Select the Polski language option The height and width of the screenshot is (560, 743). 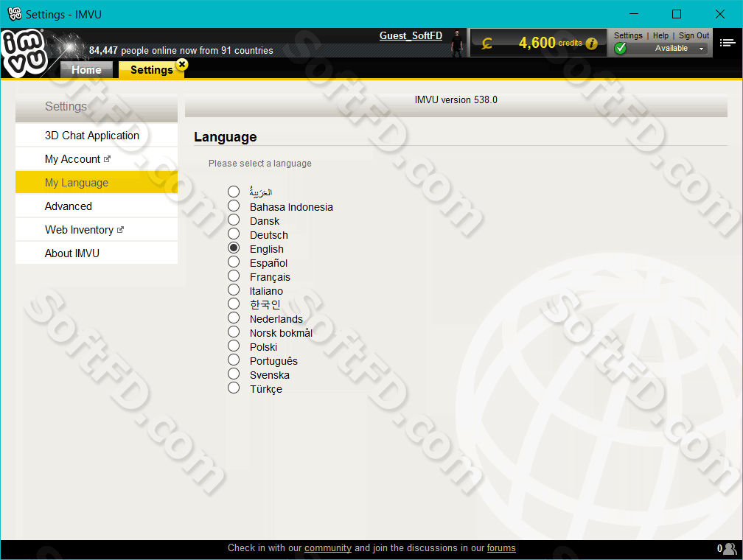pyautogui.click(x=234, y=346)
